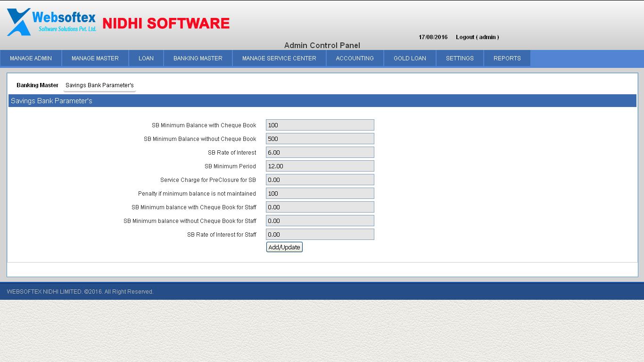Focus SB Minimum balance with Cheque Book Staff field
The width and height of the screenshot is (644, 362).
tap(320, 207)
